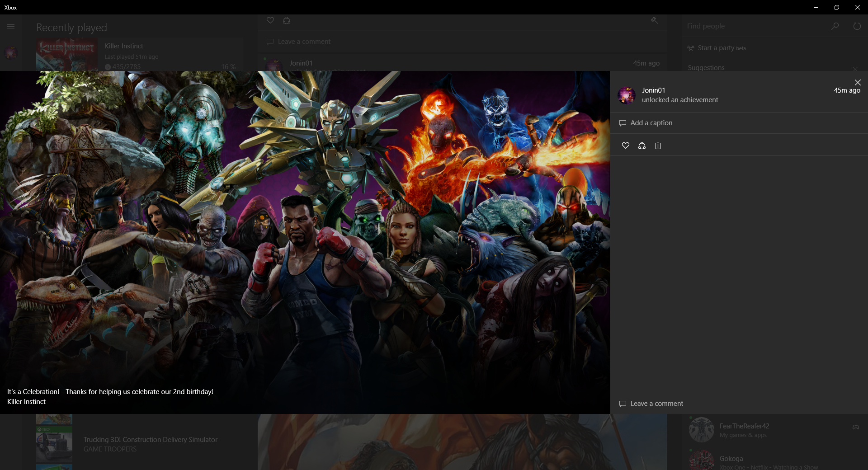Leave a comment on the background feed post
This screenshot has width=868, height=470.
click(462, 42)
